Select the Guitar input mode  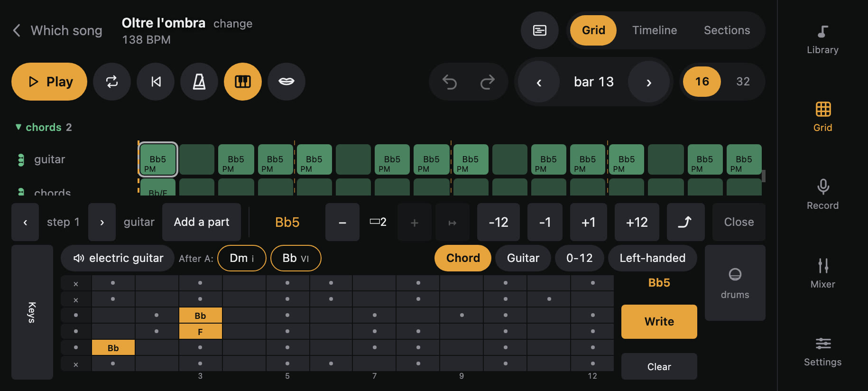tap(523, 258)
